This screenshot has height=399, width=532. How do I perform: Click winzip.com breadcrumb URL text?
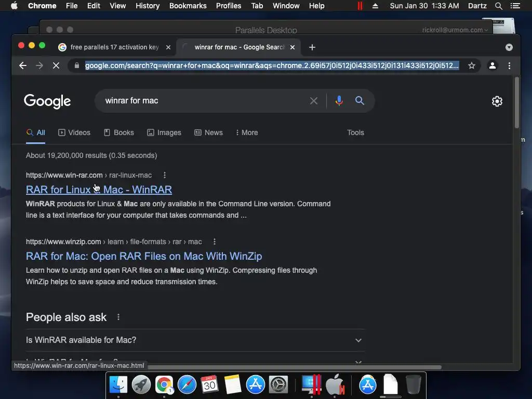pyautogui.click(x=114, y=242)
